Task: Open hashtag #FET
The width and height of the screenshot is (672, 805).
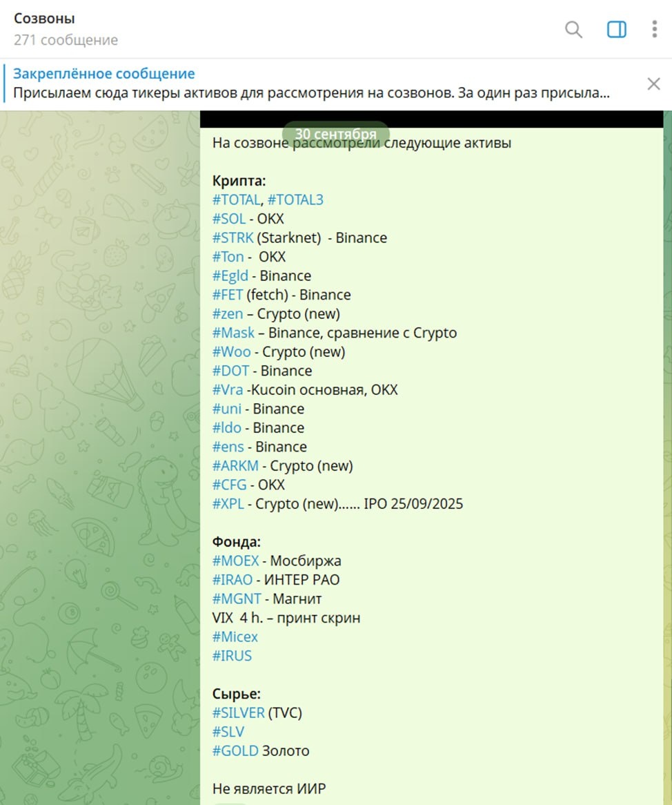Action: pyautogui.click(x=228, y=295)
